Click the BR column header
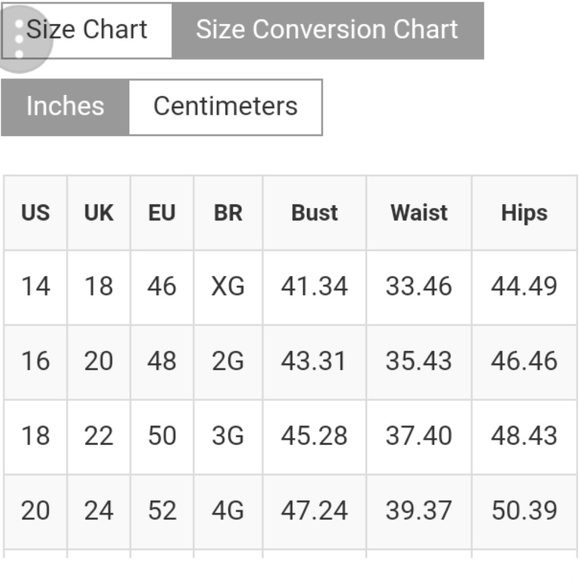The image size is (580, 580). tap(228, 213)
